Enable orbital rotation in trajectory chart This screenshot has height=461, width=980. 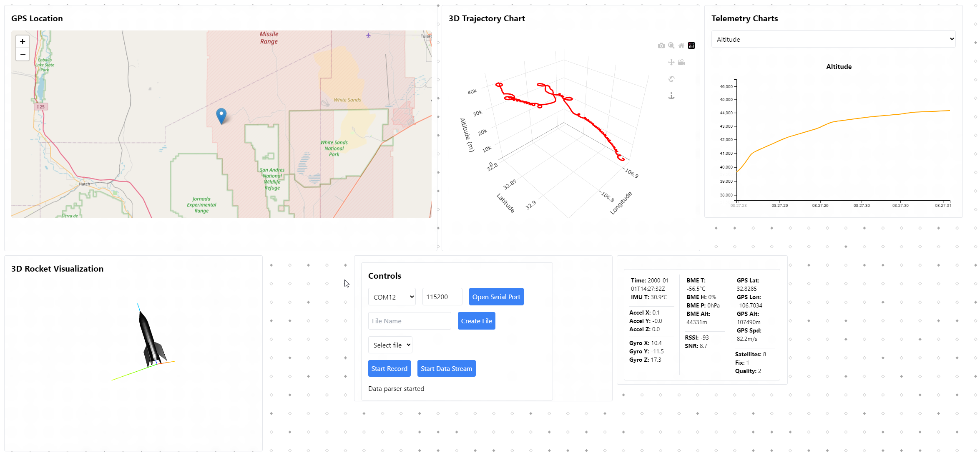point(671,79)
